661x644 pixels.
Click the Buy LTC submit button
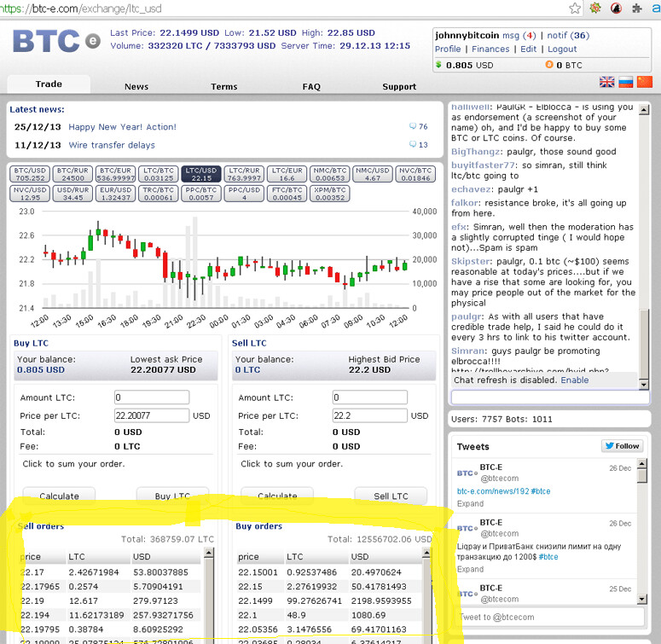point(172,496)
